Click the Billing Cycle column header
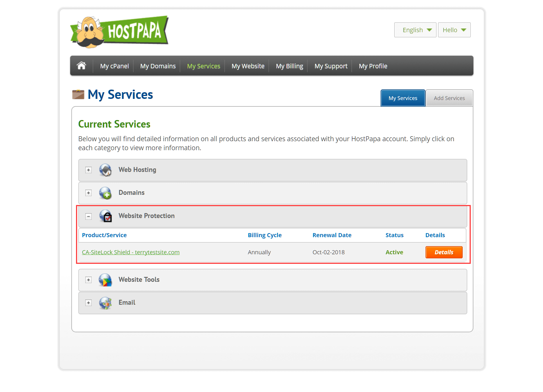Viewport: 543px width, 392px height. coord(265,235)
